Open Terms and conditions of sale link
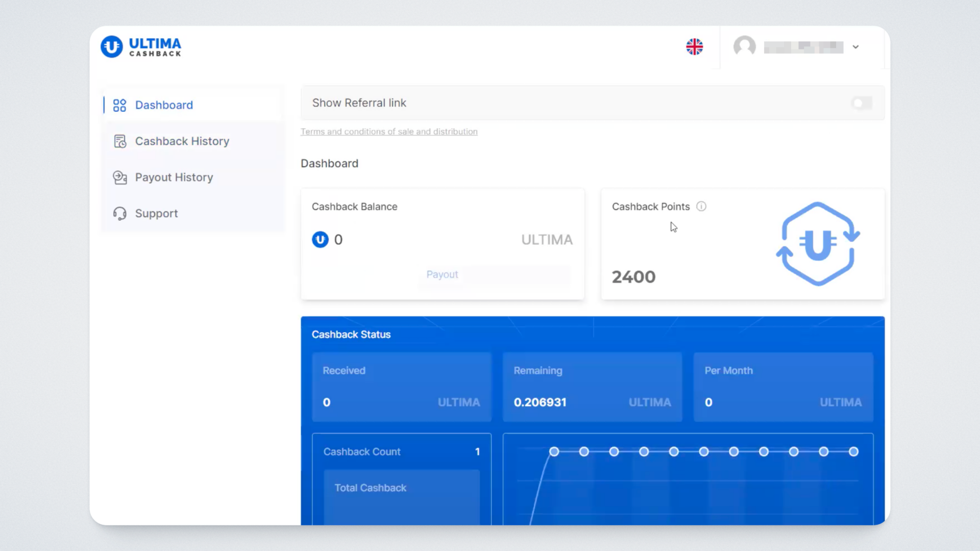This screenshot has height=551, width=980. tap(389, 132)
